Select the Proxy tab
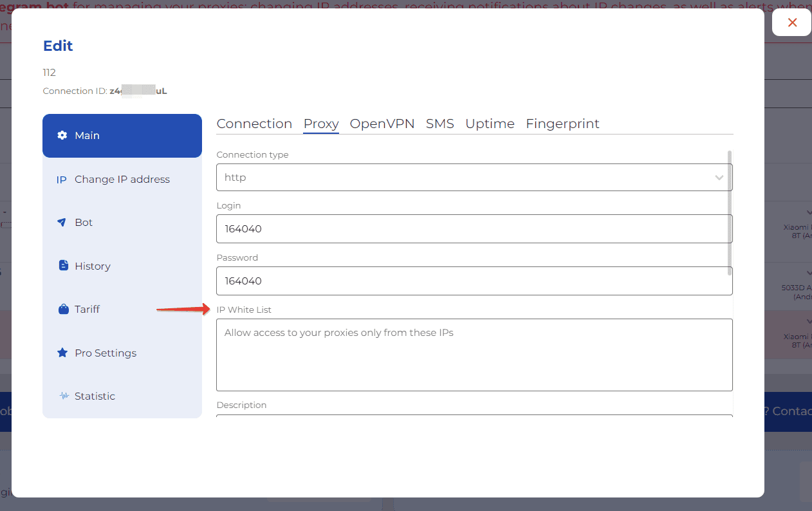This screenshot has width=812, height=511. coord(321,124)
